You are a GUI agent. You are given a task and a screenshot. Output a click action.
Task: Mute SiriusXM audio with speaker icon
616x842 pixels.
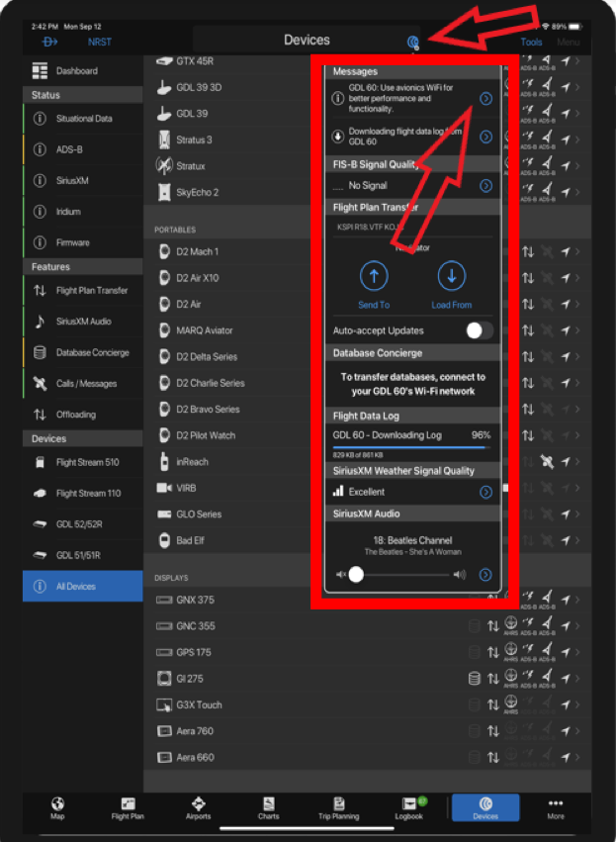[341, 575]
